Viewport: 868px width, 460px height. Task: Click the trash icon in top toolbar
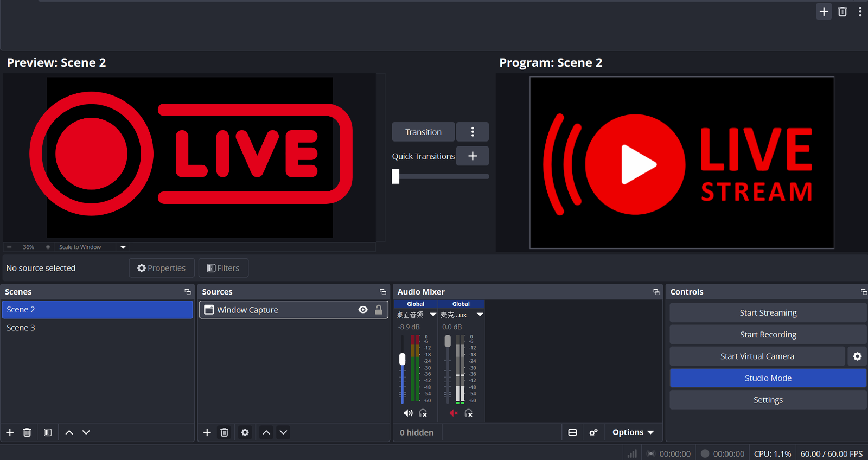click(843, 11)
